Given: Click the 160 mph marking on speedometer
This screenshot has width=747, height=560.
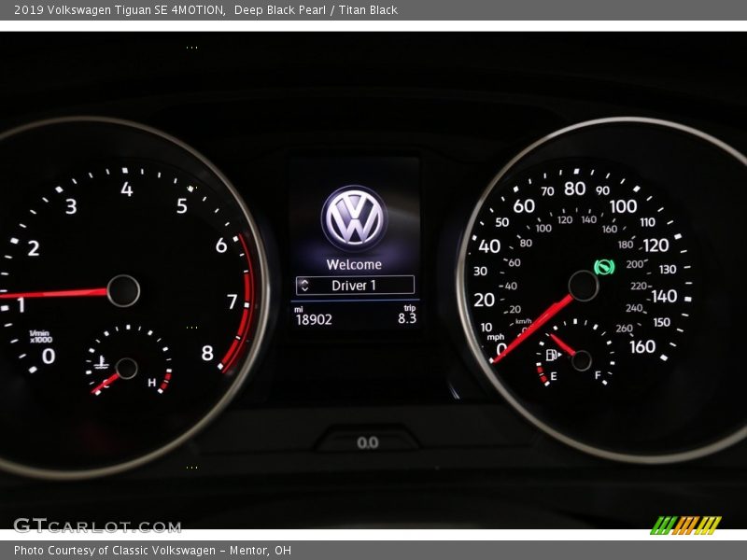Looking at the screenshot, I should (x=642, y=346).
